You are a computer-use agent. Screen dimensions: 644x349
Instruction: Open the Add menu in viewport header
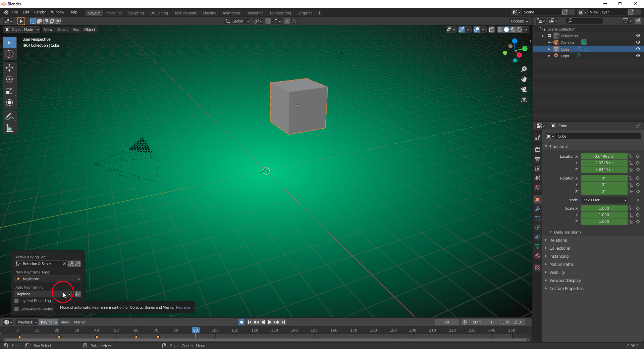[76, 30]
